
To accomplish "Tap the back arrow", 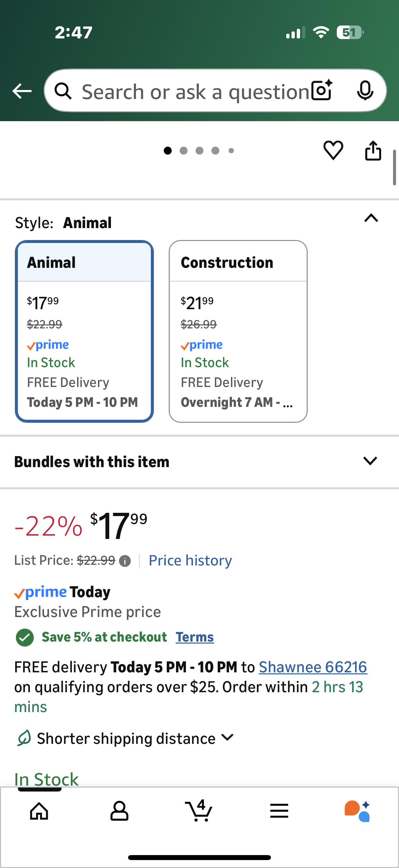I will [x=22, y=91].
